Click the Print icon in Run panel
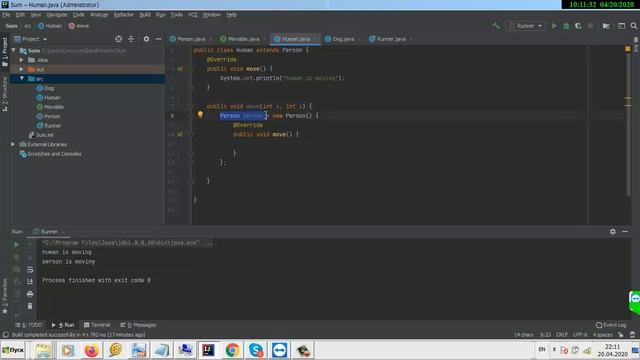Image resolution: width=640 pixels, height=360 pixels. (30, 294)
